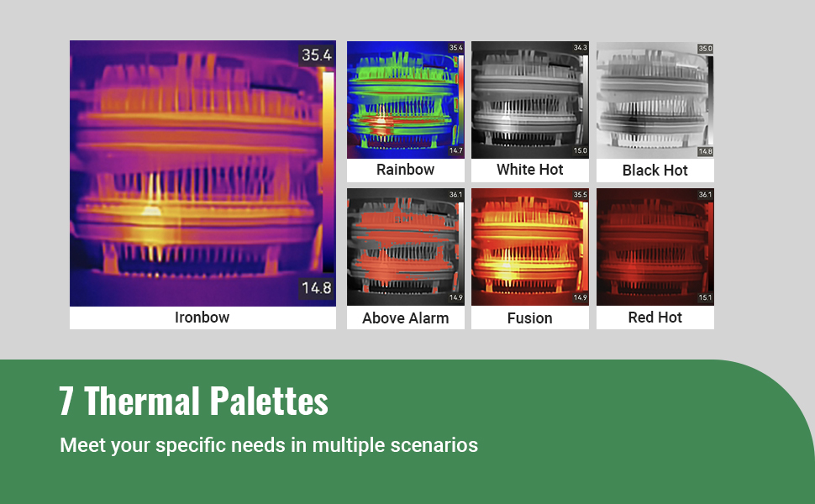
Task: Click the Ironbow caption label
Action: [x=202, y=318]
